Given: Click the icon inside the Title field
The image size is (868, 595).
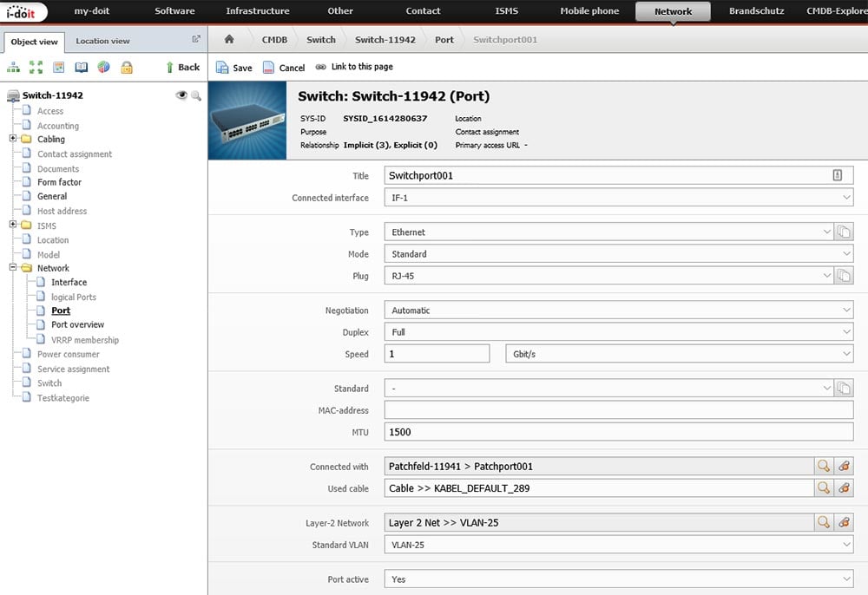Looking at the screenshot, I should tap(837, 175).
